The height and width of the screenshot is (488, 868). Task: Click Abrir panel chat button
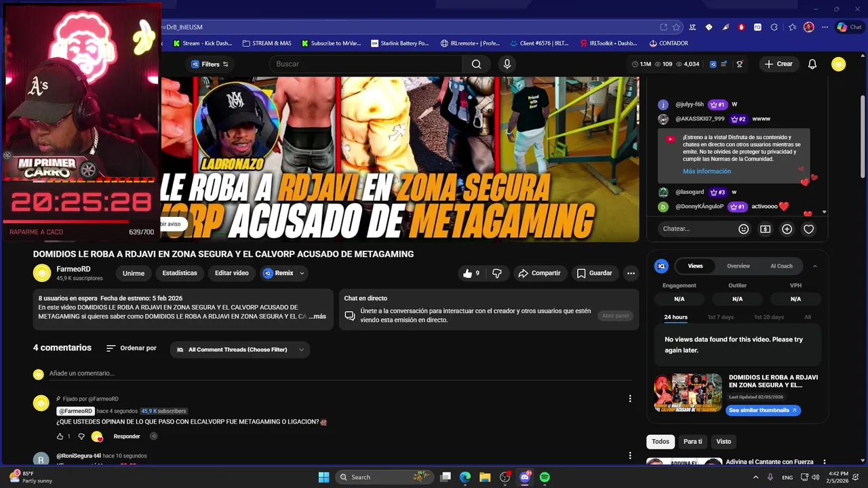615,316
